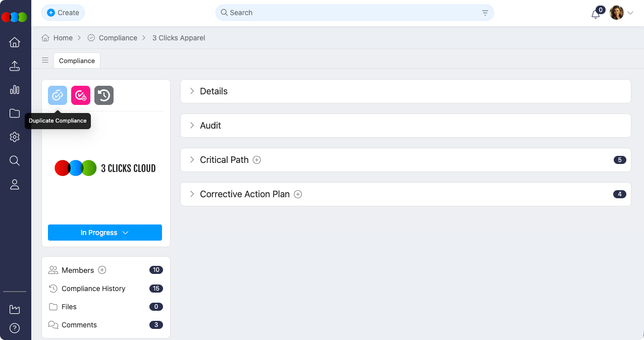Open the notifications bell icon
The height and width of the screenshot is (340, 644).
pyautogui.click(x=595, y=13)
